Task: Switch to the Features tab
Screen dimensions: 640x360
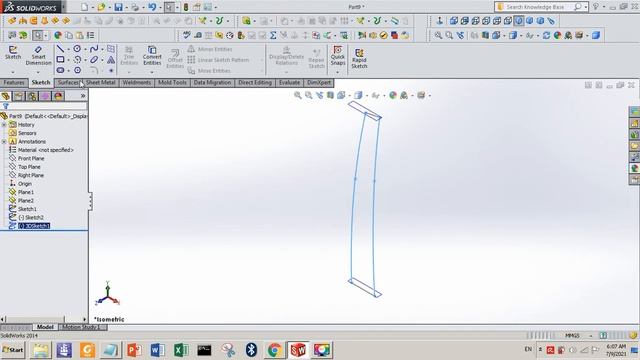Action: coord(14,82)
